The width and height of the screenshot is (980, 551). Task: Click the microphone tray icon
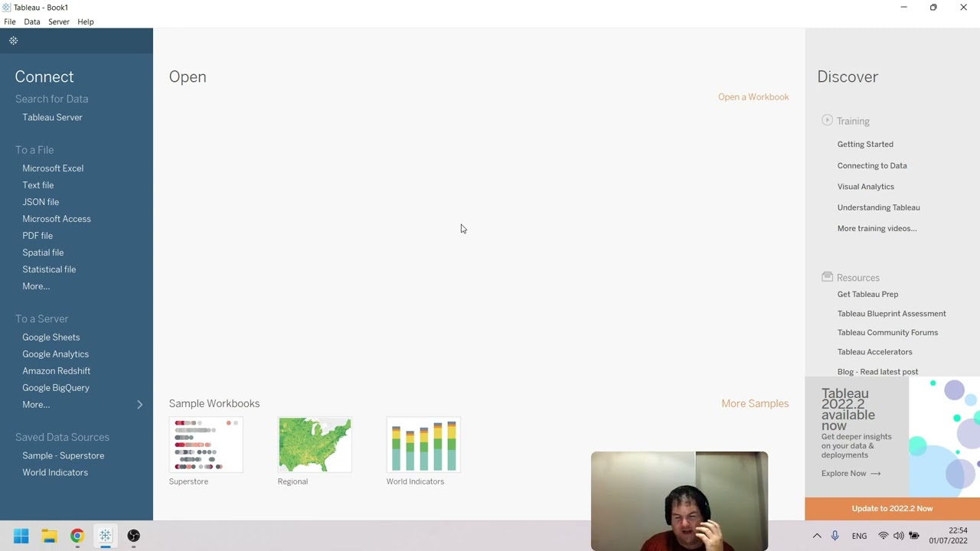[x=835, y=536]
